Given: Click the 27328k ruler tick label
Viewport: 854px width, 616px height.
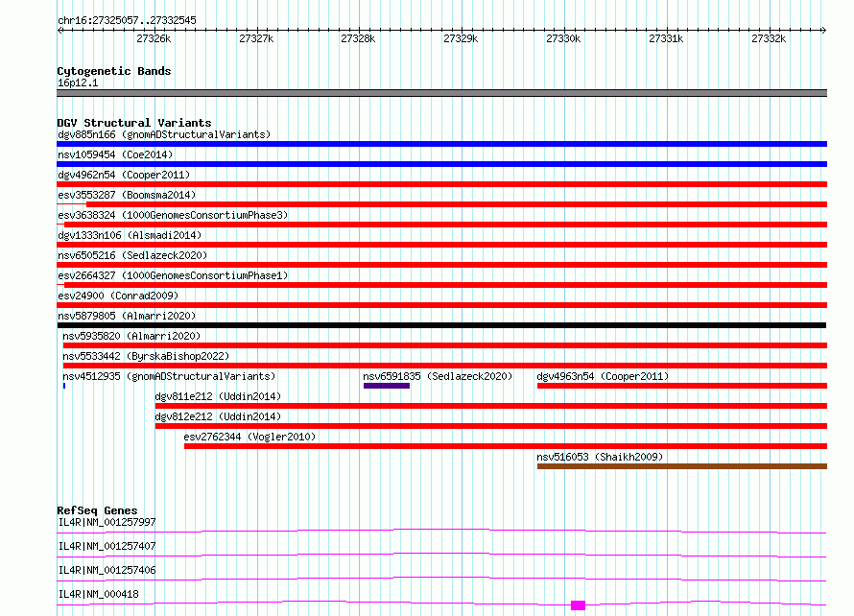Looking at the screenshot, I should coord(358,38).
